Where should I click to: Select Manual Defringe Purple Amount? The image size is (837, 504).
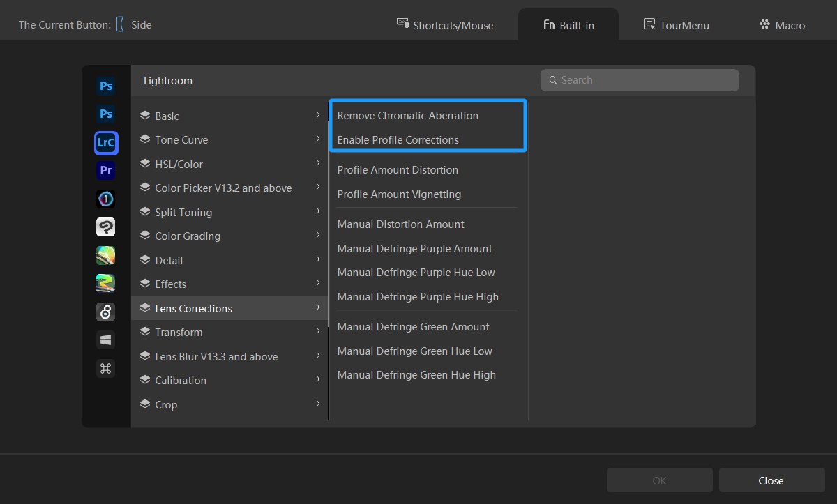coord(415,248)
